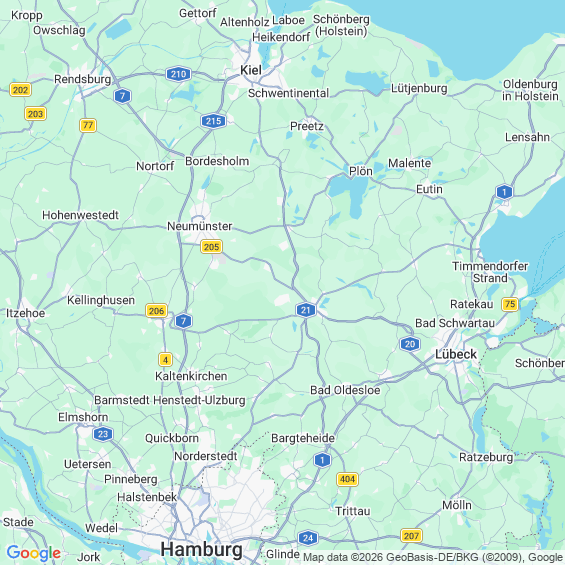
Task: Click the yellow 205 road marker
Action: click(211, 247)
